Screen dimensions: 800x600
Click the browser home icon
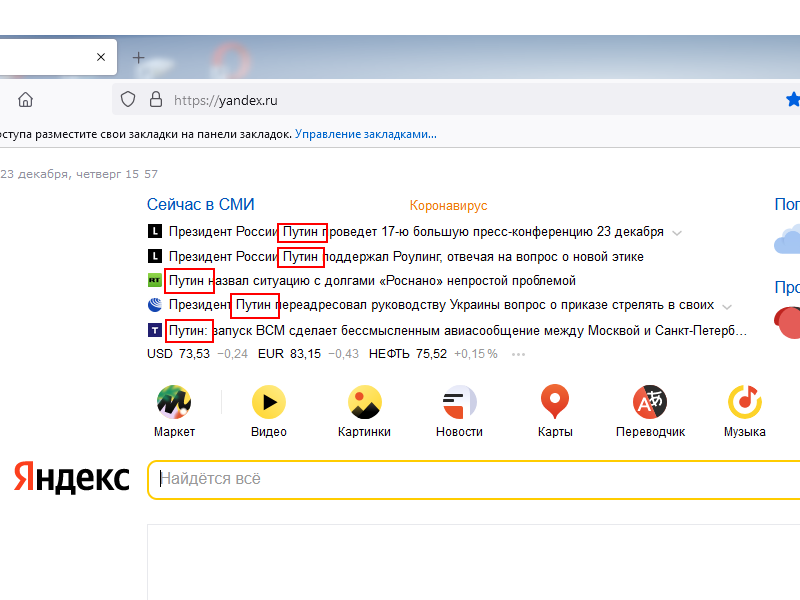pyautogui.click(x=26, y=99)
